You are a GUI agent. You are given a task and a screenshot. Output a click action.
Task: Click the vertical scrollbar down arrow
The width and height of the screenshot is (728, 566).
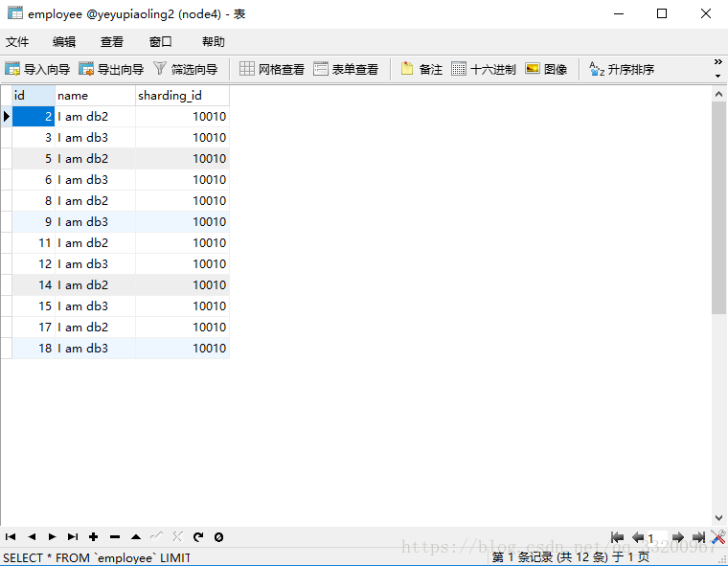click(719, 518)
